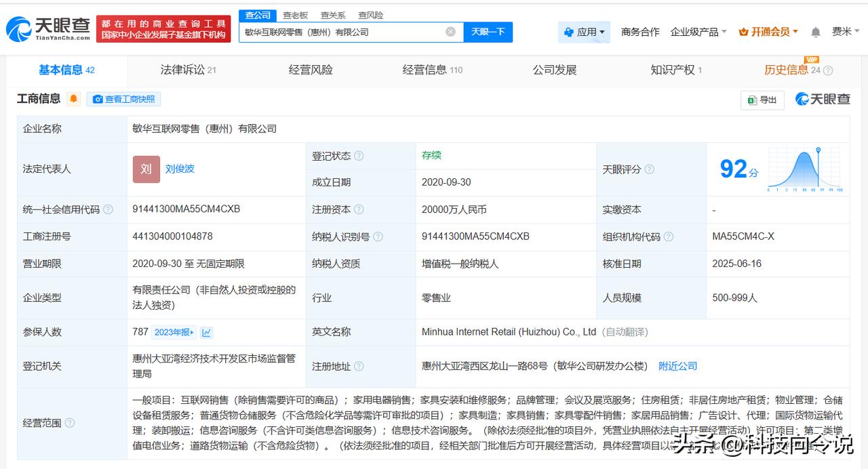Open help icon next to 统一社会信用代码
Screen dimensions: 868x469
pyautogui.click(x=108, y=210)
